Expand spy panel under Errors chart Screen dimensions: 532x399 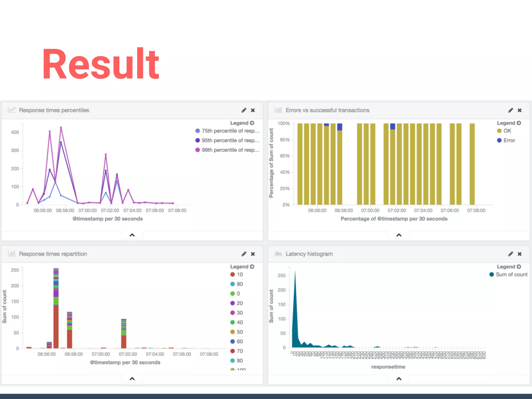[x=399, y=235]
